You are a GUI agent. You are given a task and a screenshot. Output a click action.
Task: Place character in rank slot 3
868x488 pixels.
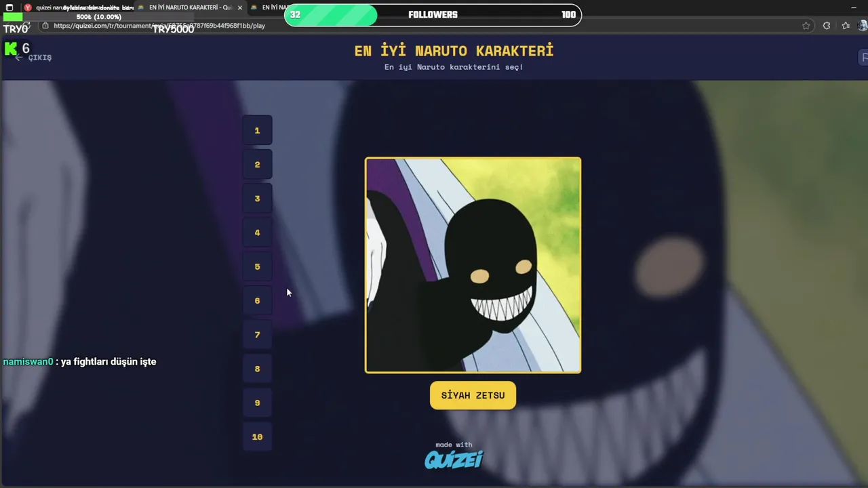(257, 199)
